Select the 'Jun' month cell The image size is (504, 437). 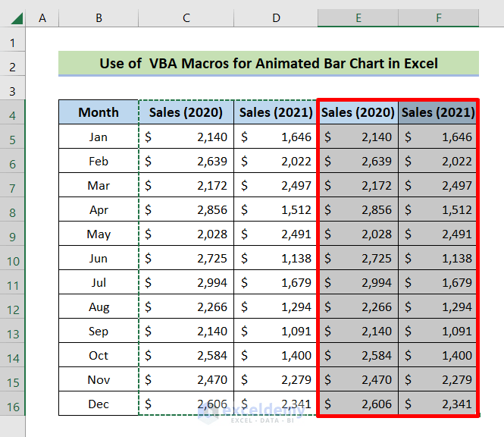[99, 258]
